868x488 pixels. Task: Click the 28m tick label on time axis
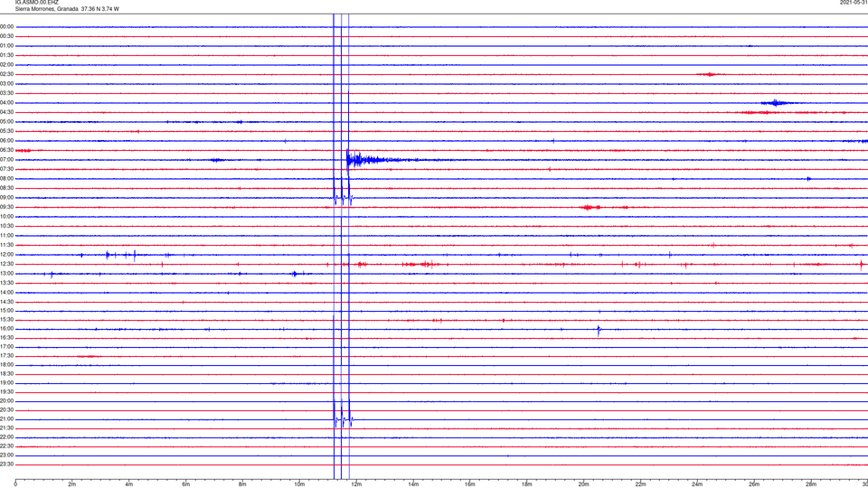coord(811,484)
